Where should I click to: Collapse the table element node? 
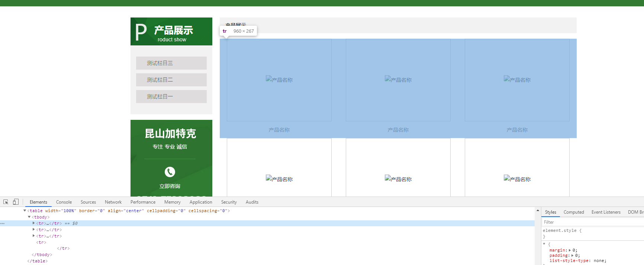point(25,211)
